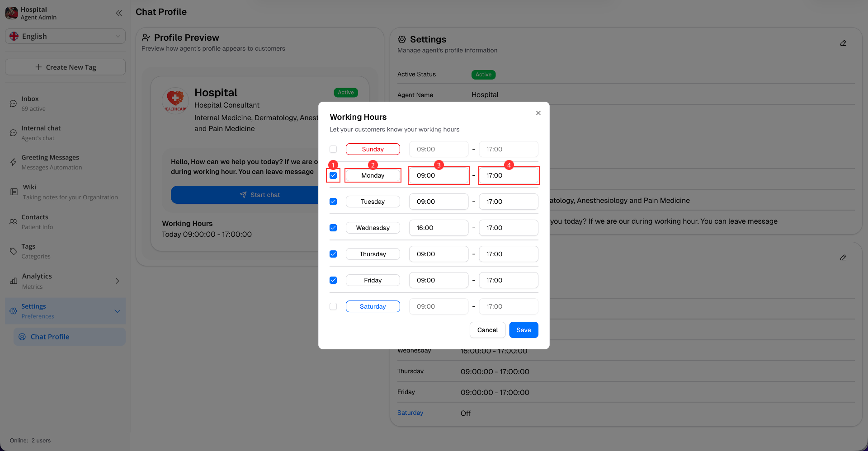The width and height of the screenshot is (868, 451).
Task: Collapse the Settings Preferences chevron
Action: coord(117,311)
